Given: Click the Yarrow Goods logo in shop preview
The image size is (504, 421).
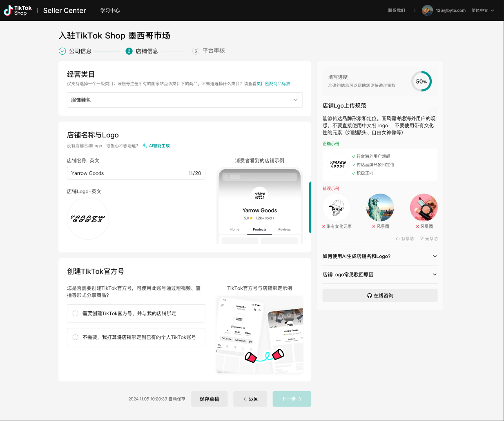Looking at the screenshot, I should 260,195.
